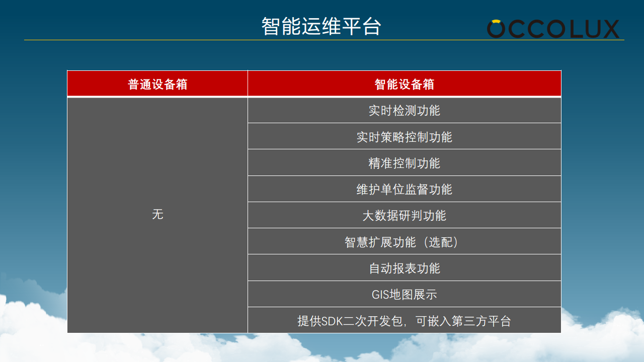Image resolution: width=644 pixels, height=362 pixels.
Task: Click the GIS地图展示 cell
Action: pyautogui.click(x=405, y=294)
